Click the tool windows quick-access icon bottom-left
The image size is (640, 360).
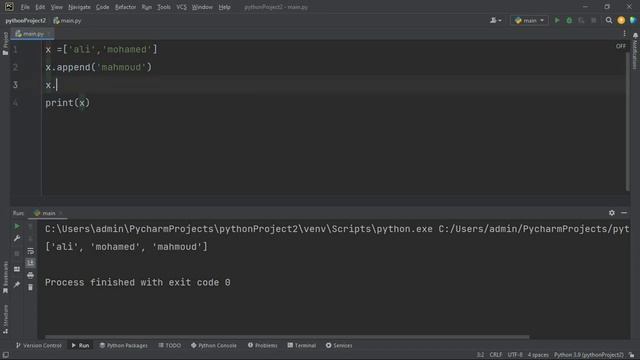(x=5, y=355)
